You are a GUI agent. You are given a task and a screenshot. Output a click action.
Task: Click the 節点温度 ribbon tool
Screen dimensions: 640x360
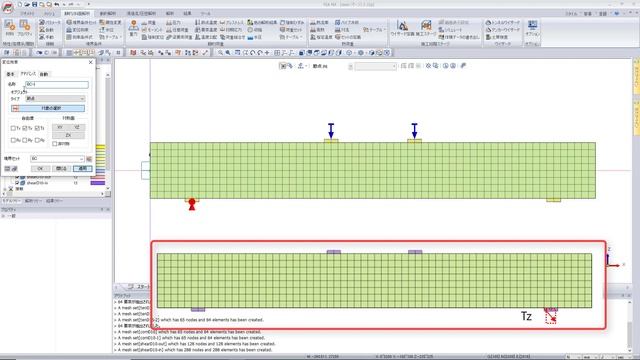click(x=206, y=22)
